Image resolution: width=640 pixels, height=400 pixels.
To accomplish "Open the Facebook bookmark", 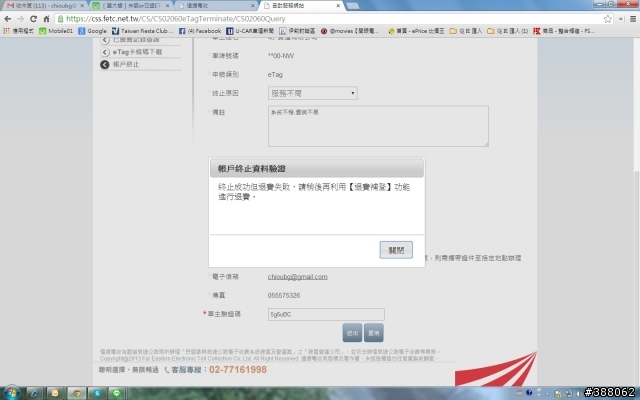I will click(200, 31).
